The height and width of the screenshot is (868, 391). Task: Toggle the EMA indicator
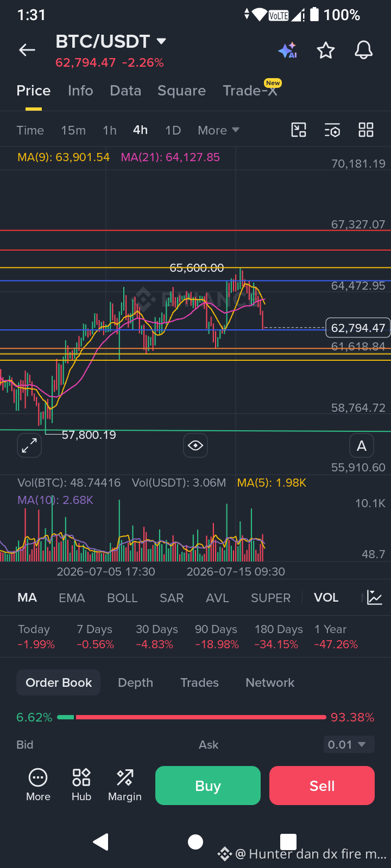72,598
